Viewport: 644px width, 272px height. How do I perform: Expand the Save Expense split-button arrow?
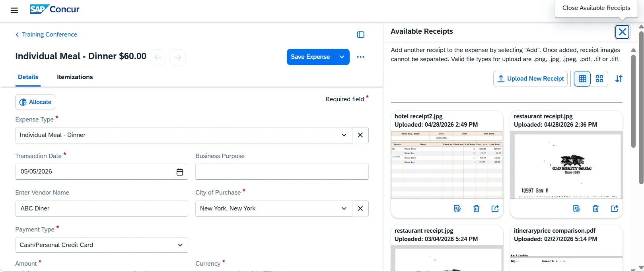(x=342, y=57)
